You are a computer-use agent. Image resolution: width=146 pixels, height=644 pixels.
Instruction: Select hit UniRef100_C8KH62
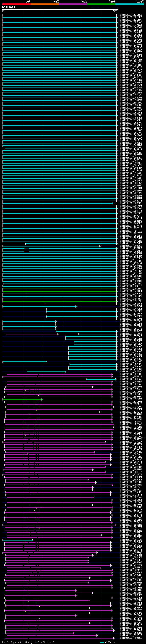pos(131,379)
